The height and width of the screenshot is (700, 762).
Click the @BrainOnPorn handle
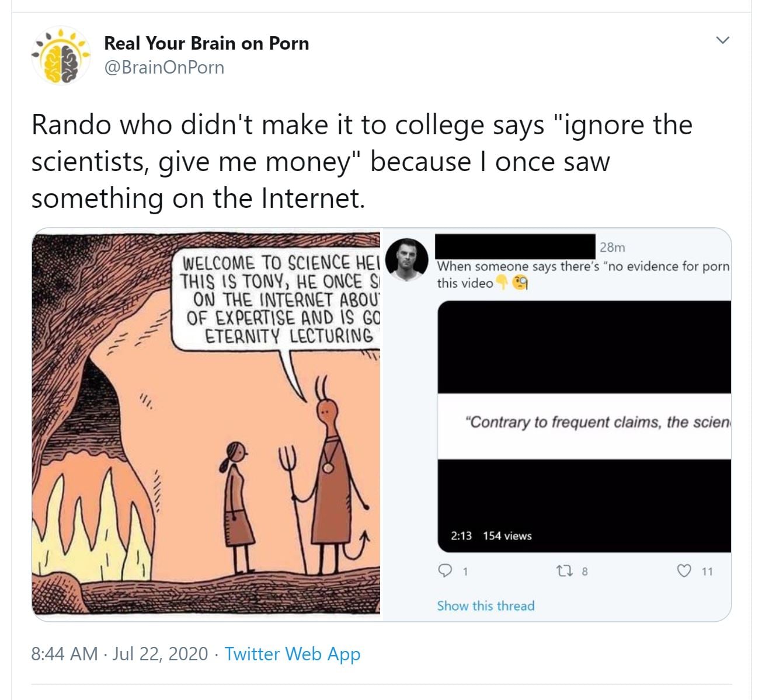(x=164, y=68)
